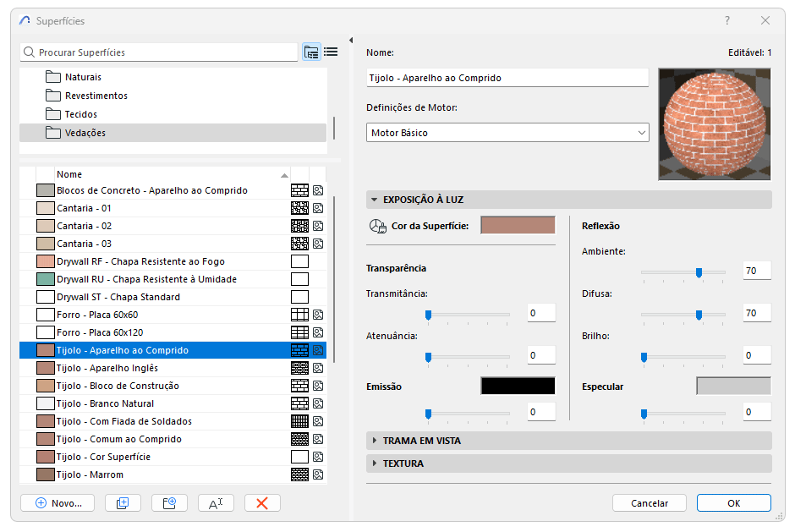
Task: Select Drywall ST - Chapa Standard row
Action: tap(173, 297)
